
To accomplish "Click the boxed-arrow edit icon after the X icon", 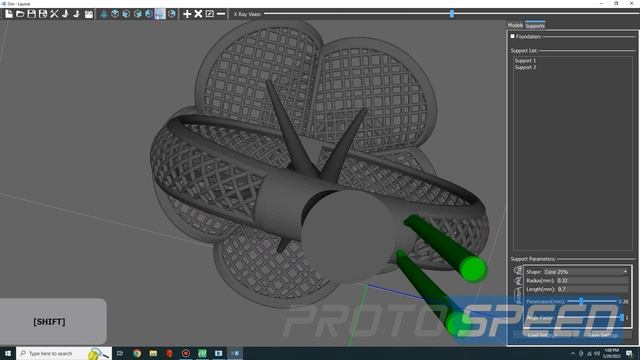I will 210,14.
